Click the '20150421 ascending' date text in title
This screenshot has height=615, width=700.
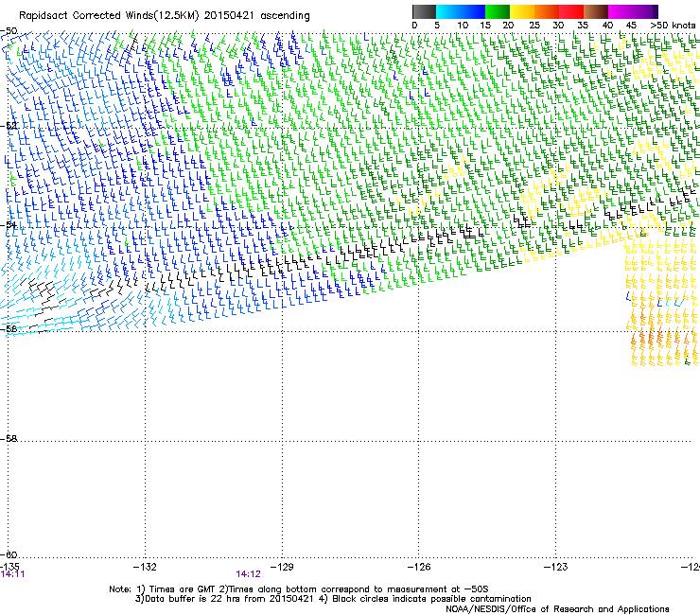click(256, 16)
